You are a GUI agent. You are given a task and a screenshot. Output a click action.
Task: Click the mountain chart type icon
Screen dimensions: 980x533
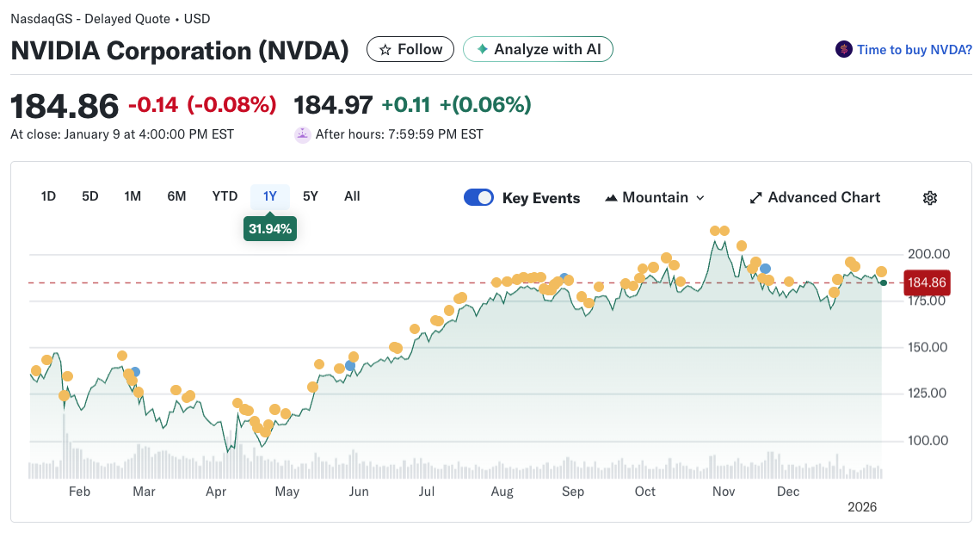coord(612,198)
